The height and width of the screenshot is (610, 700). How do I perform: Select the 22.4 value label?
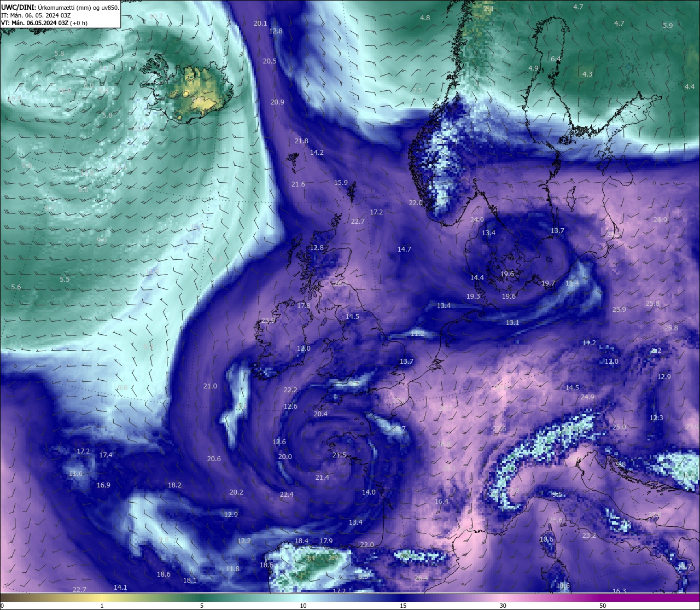pyautogui.click(x=287, y=495)
